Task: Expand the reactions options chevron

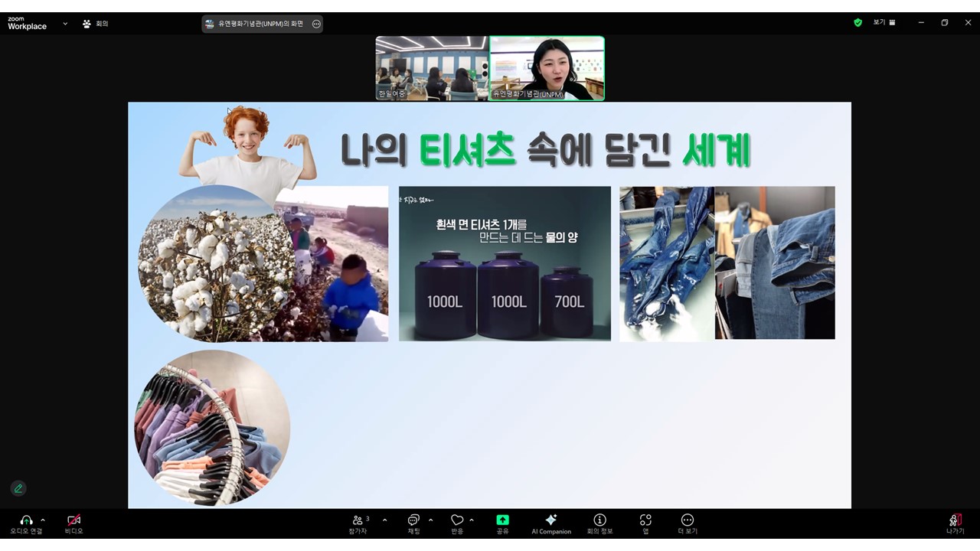Action: click(x=472, y=520)
